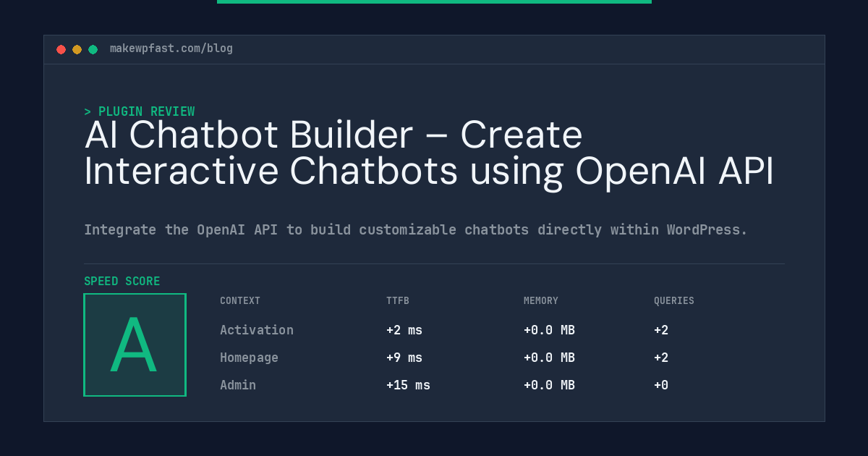Click the TTFB column header
868x456 pixels.
(398, 301)
